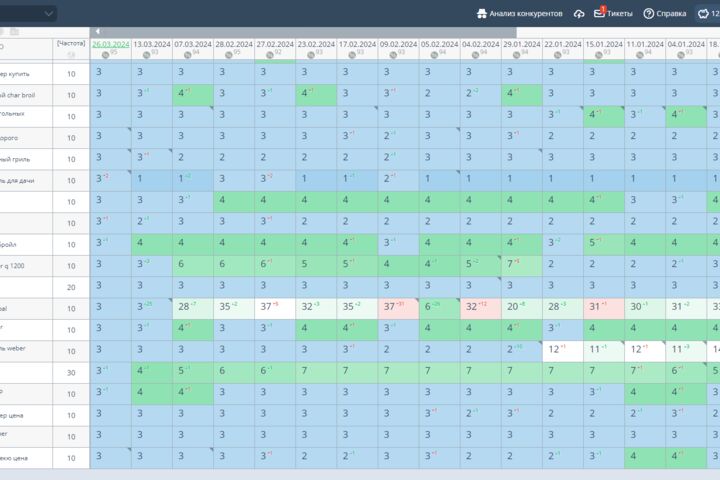Open the piggy bank balance icon

(703, 14)
